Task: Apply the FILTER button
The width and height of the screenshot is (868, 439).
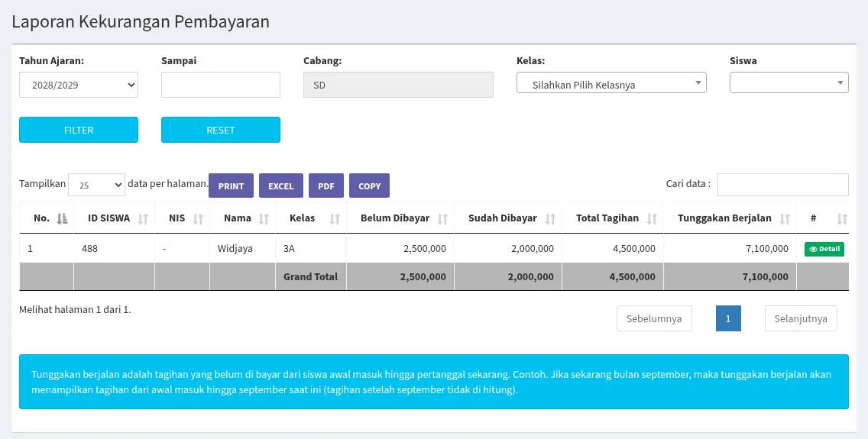Action: tap(79, 130)
